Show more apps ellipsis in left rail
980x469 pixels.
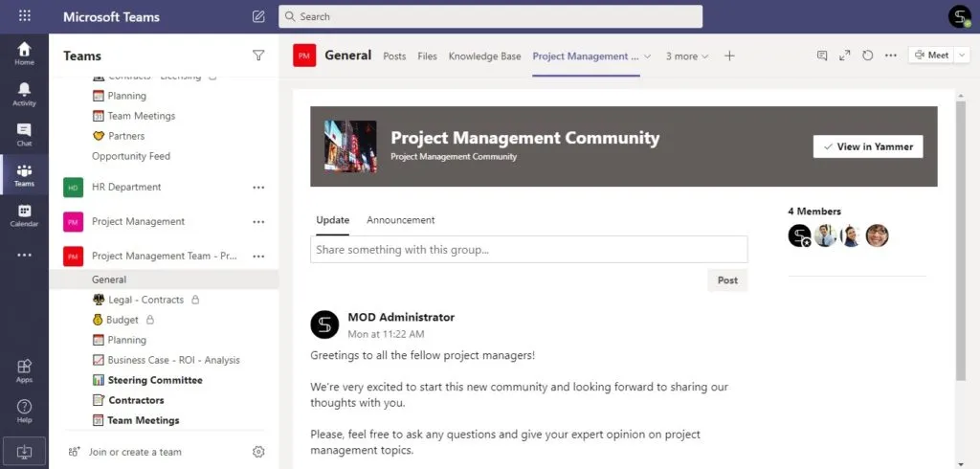(24, 256)
